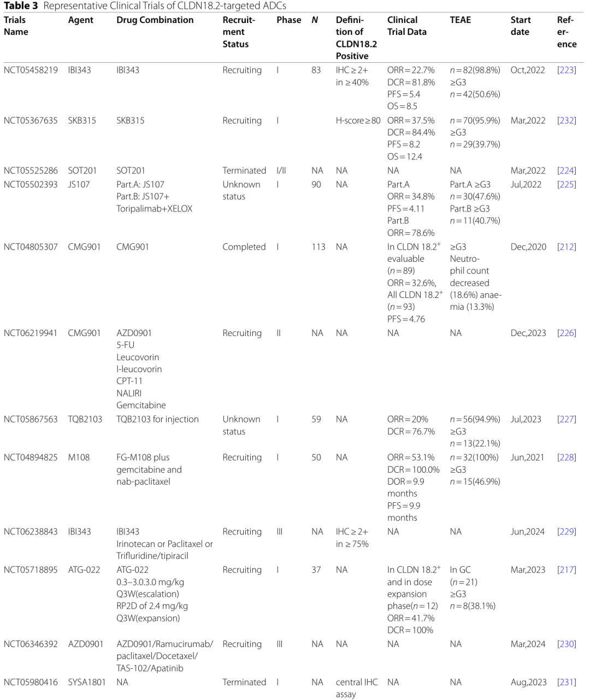Open reference 217 for ATG-022

(567, 570)
